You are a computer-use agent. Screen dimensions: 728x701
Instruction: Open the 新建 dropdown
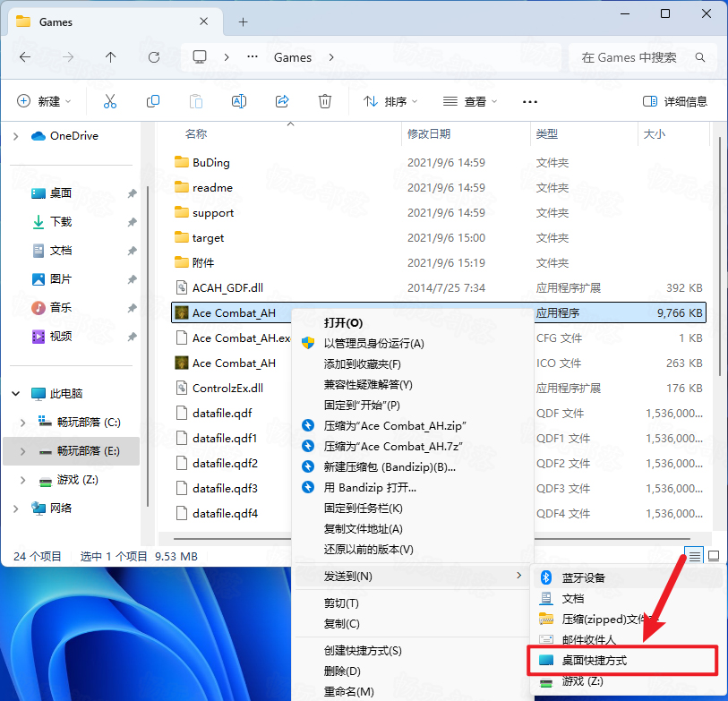pyautogui.click(x=44, y=101)
